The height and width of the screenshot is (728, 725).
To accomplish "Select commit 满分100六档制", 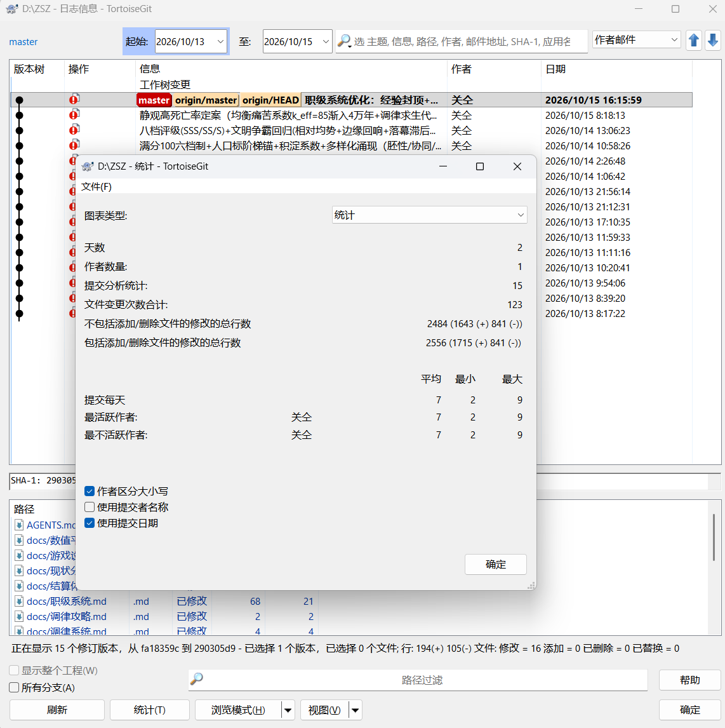I will [x=351, y=145].
